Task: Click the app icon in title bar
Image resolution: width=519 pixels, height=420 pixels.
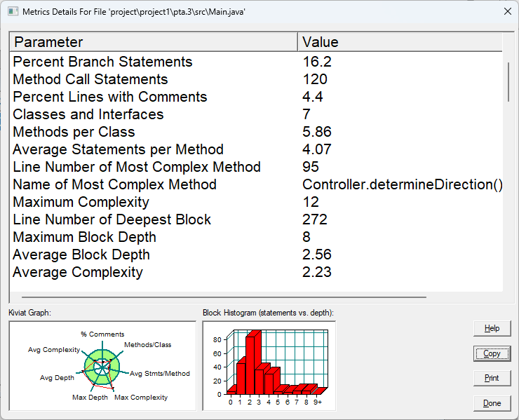Action: coord(13,12)
